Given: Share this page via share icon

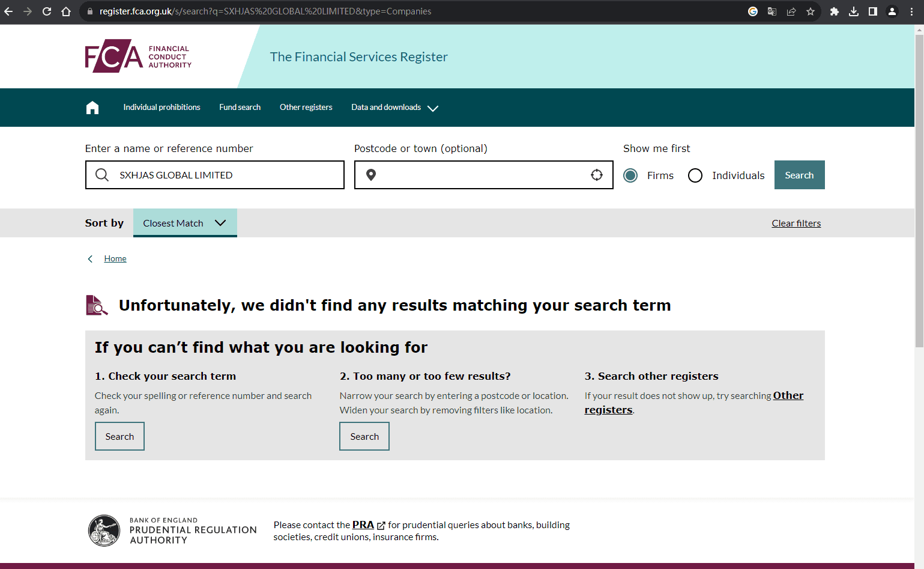Looking at the screenshot, I should pos(791,11).
